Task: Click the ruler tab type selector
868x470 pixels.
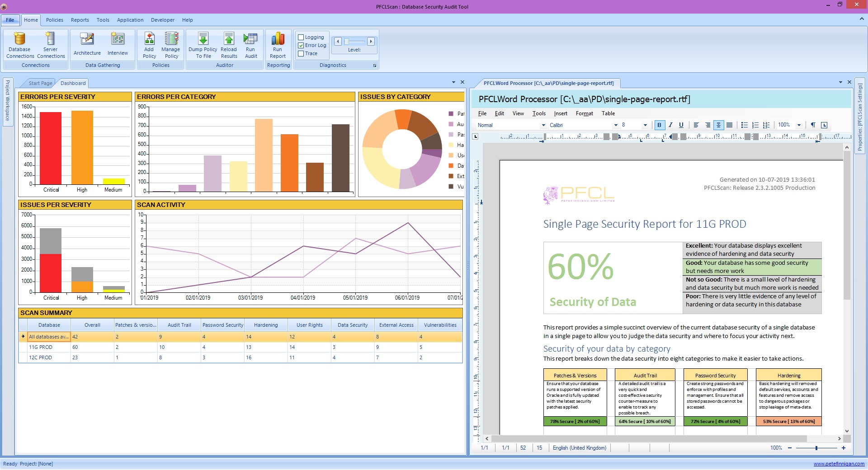Action: (x=475, y=136)
